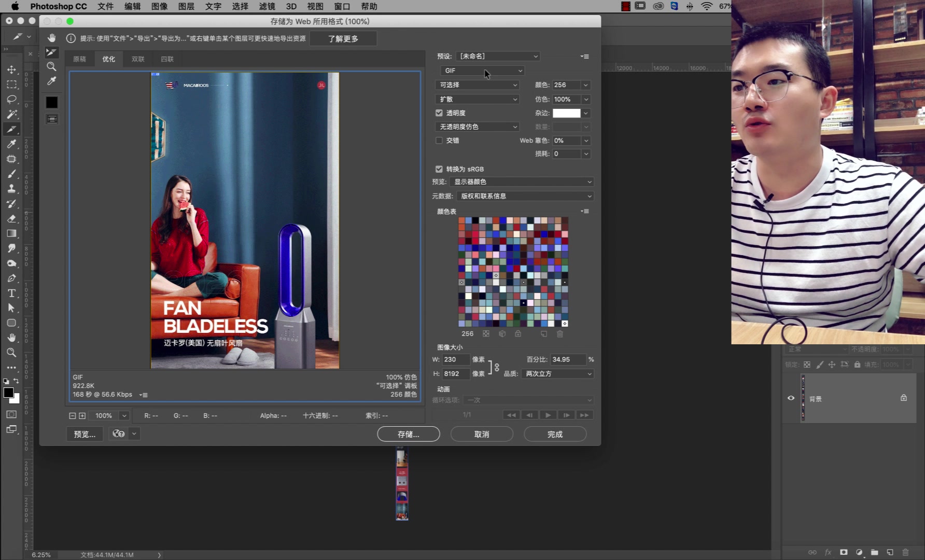Select the Move tool in the Photoshop toolbar
Viewport: 925px width, 560px height.
11,69
